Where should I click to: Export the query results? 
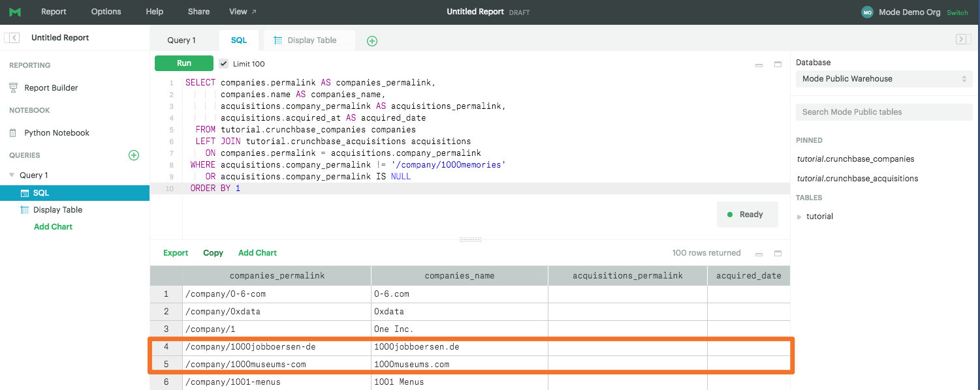pos(175,252)
